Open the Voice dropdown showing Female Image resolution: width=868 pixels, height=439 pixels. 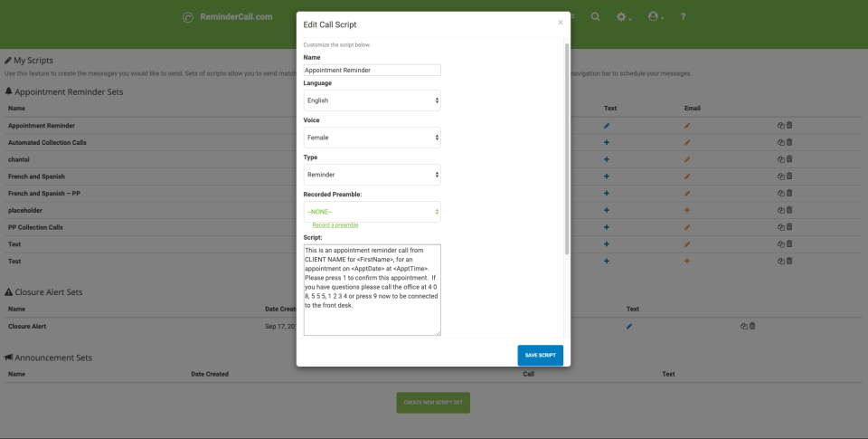pos(372,138)
